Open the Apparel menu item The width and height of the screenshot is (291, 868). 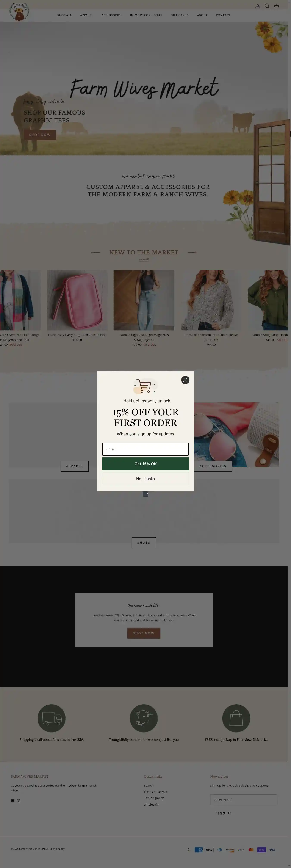pyautogui.click(x=87, y=15)
